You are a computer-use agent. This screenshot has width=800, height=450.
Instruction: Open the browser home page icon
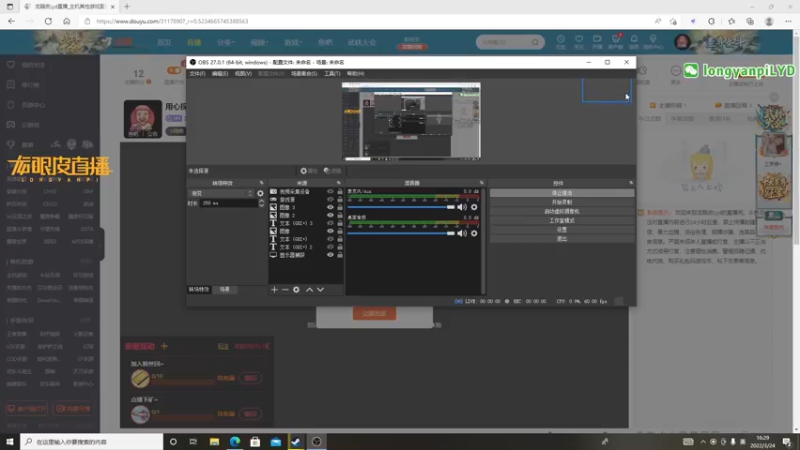click(x=66, y=21)
